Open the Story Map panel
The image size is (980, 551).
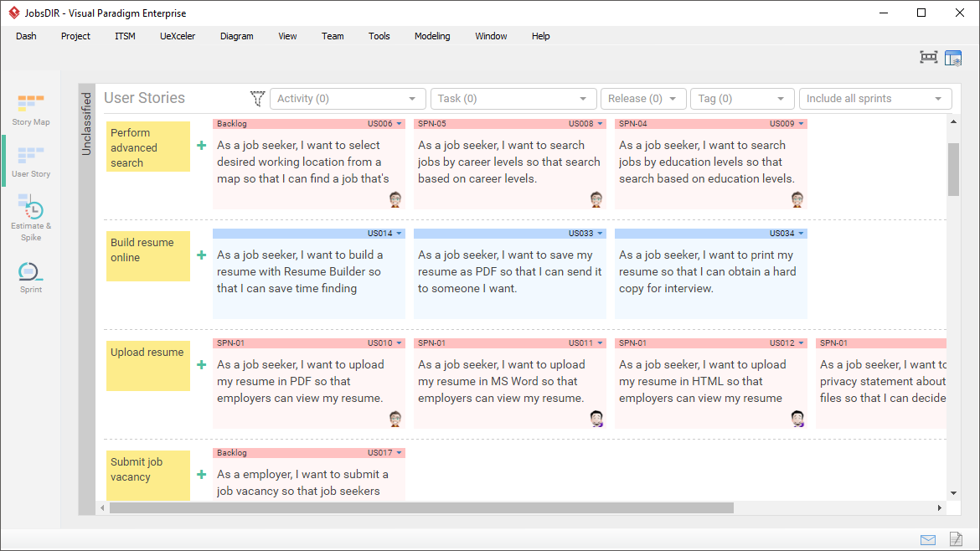30,110
